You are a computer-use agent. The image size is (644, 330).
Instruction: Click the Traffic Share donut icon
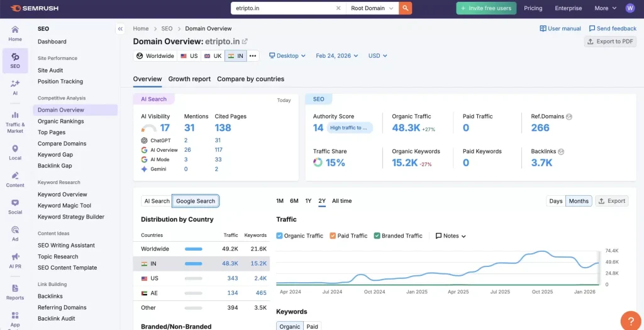tap(318, 162)
